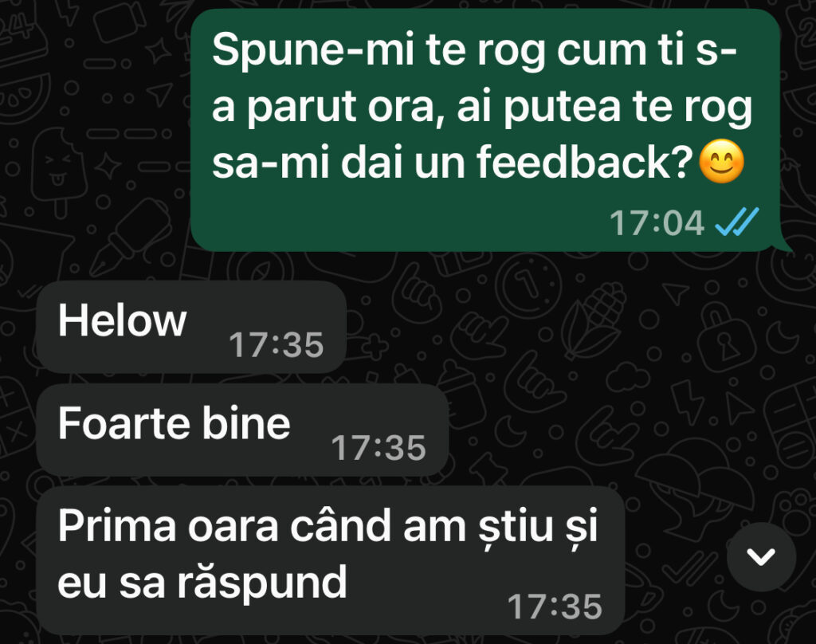Tap the smiling face emoji
The image size is (816, 644).
(721, 161)
